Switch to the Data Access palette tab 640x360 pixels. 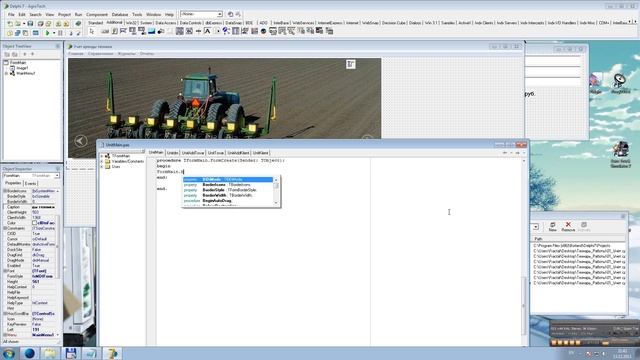click(x=166, y=23)
